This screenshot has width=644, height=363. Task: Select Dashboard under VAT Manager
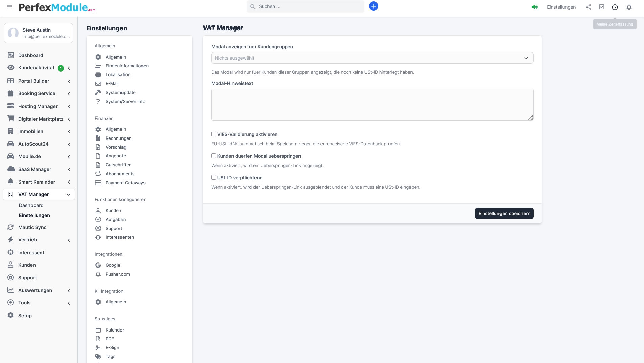click(31, 205)
